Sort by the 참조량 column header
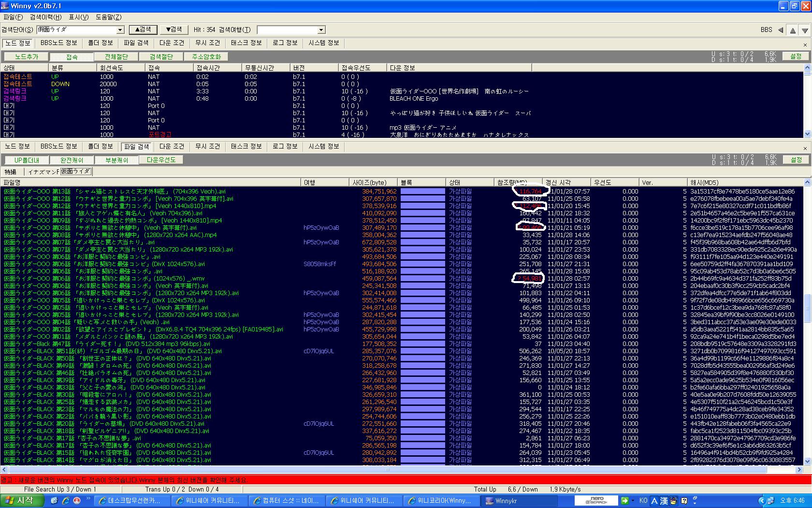The width and height of the screenshot is (812, 508). coord(519,182)
